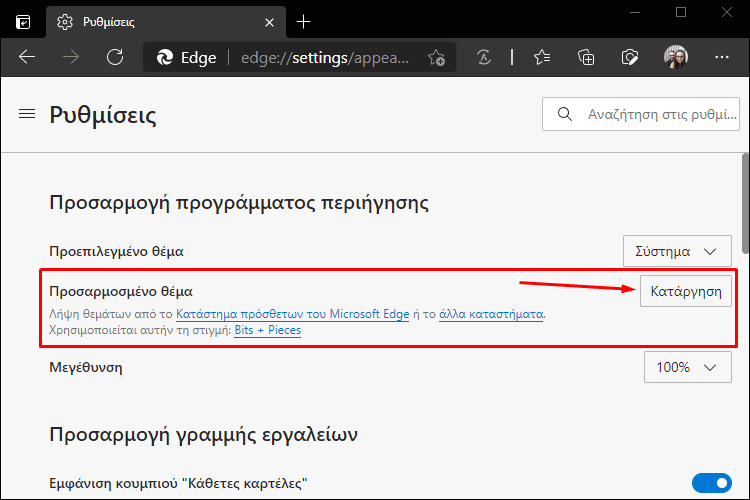Image resolution: width=750 pixels, height=500 pixels.
Task: Open a new tab with plus button
Action: pyautogui.click(x=303, y=22)
